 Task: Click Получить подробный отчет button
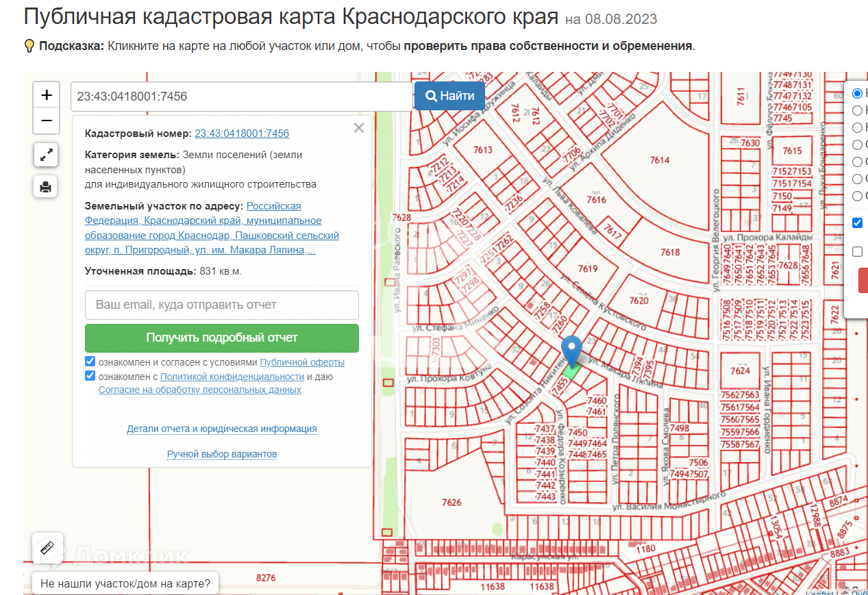pos(222,338)
